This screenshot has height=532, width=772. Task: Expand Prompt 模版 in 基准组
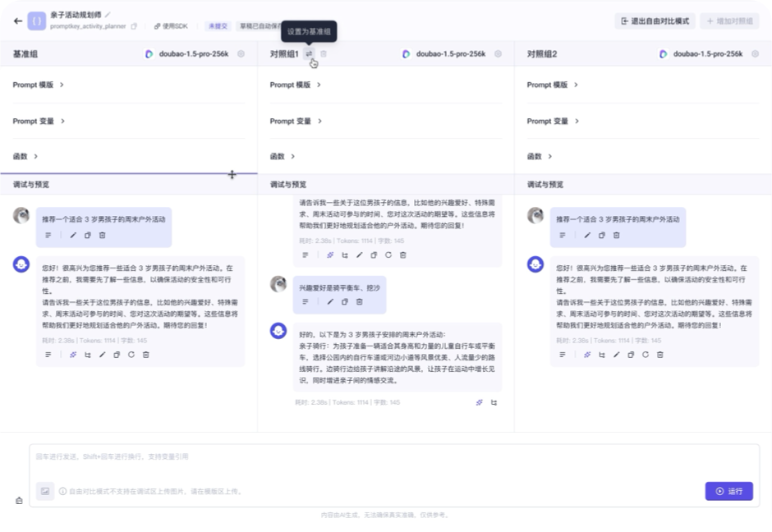coord(39,85)
